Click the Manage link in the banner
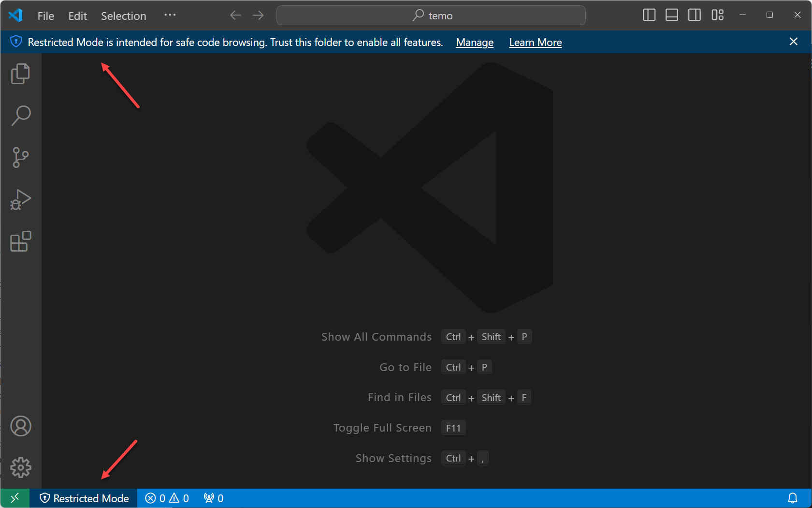This screenshot has width=812, height=508. [474, 42]
